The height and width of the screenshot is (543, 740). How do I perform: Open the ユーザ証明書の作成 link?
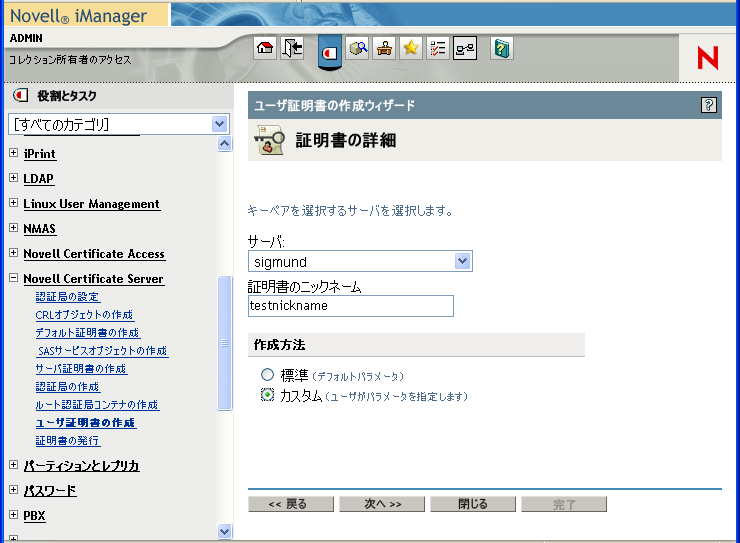coord(85,422)
